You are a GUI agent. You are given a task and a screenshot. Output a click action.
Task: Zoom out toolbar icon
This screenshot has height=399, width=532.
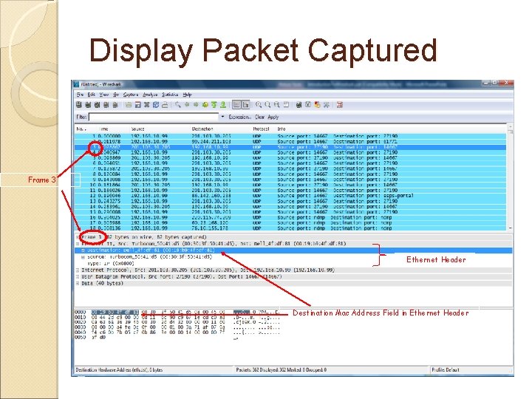point(267,105)
